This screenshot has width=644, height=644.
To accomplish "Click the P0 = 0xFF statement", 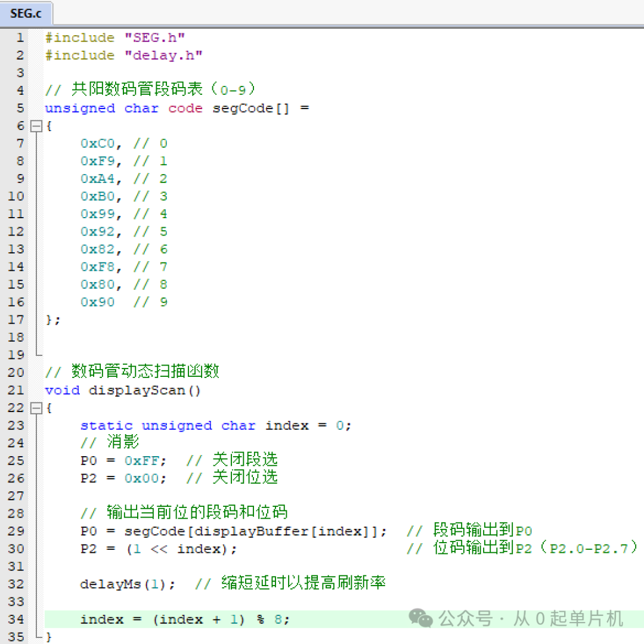I will (x=123, y=461).
